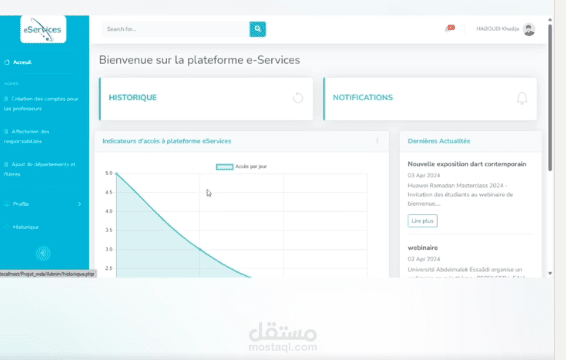Click the Dernières Actualités panel title

[439, 141]
